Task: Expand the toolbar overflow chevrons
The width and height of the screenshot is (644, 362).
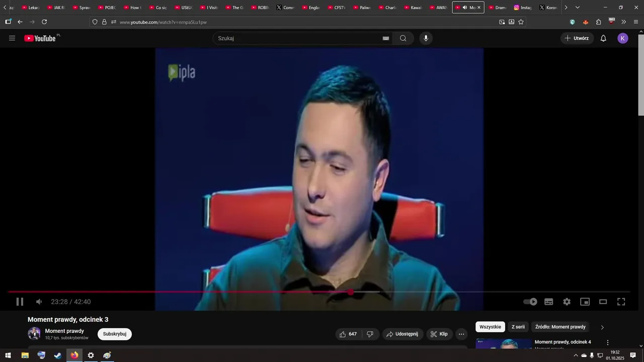Action: coord(624,22)
